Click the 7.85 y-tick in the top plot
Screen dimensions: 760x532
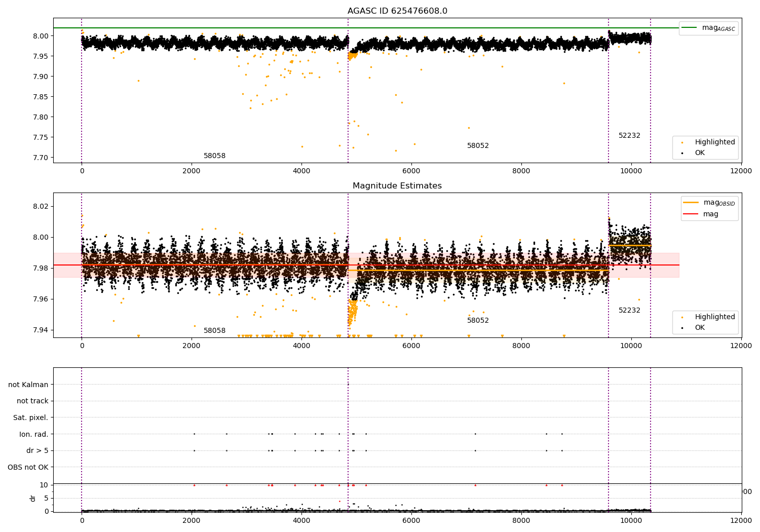coord(41,97)
